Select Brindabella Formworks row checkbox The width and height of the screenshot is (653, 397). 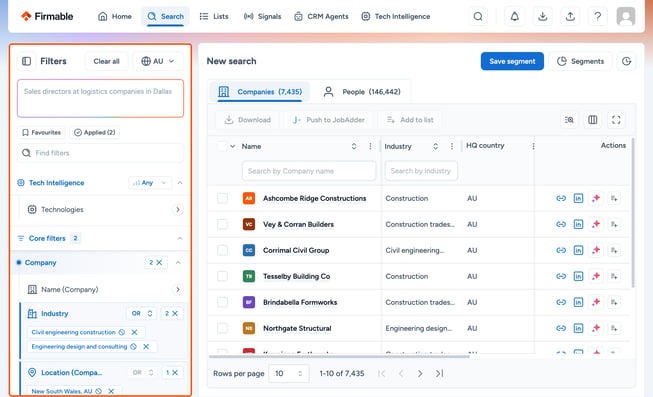coord(222,302)
